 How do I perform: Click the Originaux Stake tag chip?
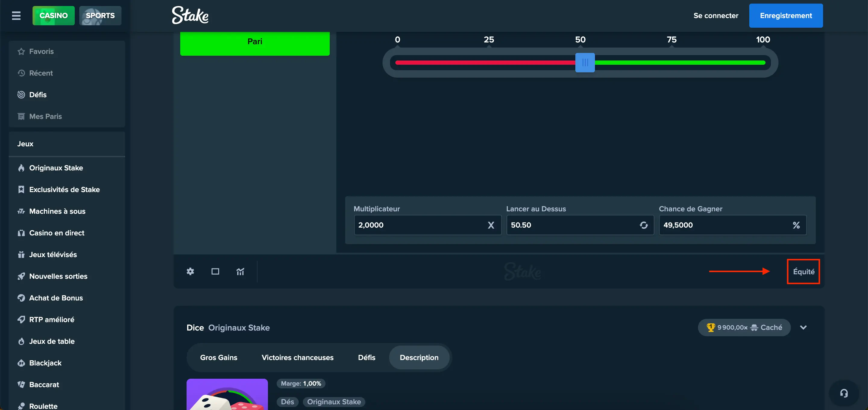click(x=334, y=402)
